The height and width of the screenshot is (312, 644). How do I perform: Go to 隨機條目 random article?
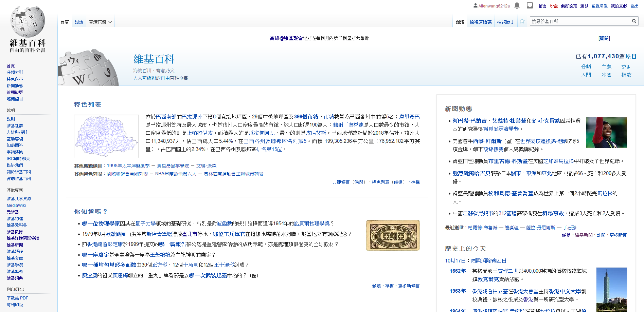pyautogui.click(x=15, y=99)
